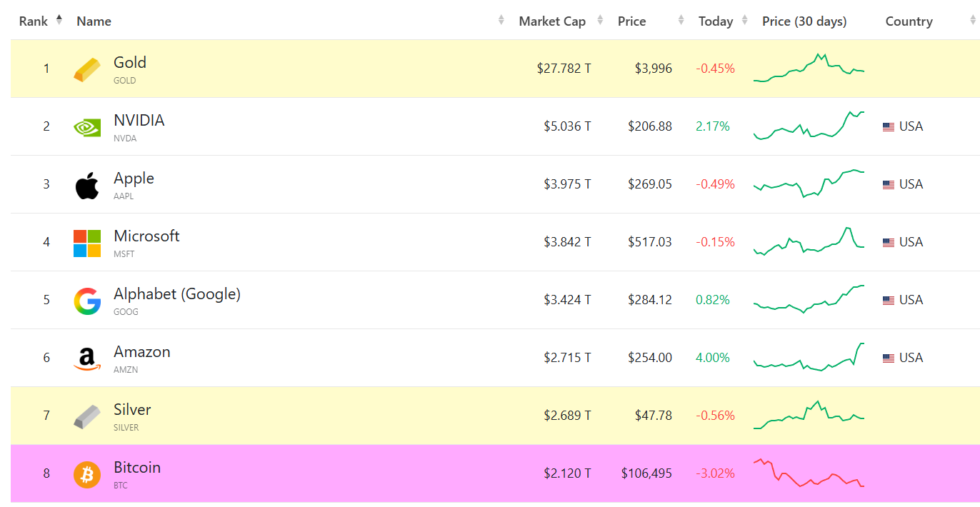Viewport: 980px width, 507px height.
Task: Click the Bitcoin name link
Action: [137, 468]
